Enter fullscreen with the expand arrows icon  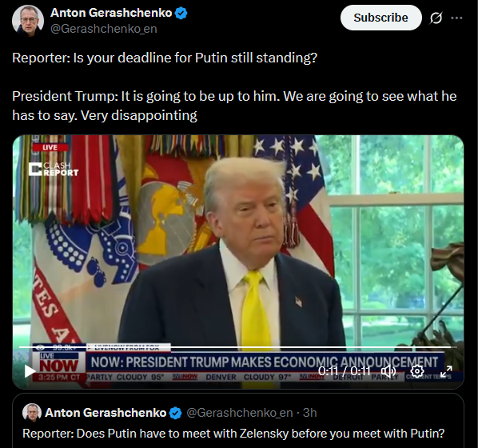click(446, 371)
